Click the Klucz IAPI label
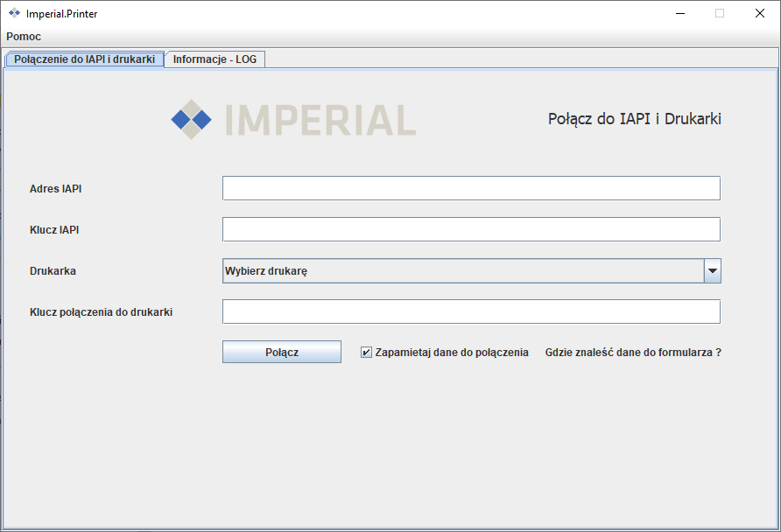This screenshot has height=532, width=781. [x=54, y=230]
